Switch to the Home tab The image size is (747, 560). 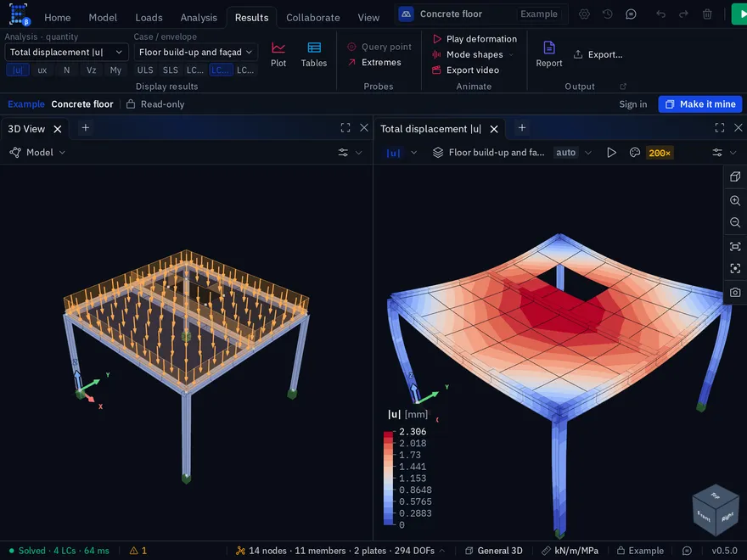pos(57,18)
